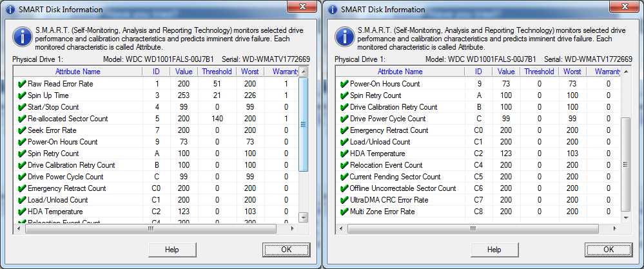644x269 pixels.
Task: Select Offline Uncorrectable Sector Count row
Action: pyautogui.click(x=479, y=188)
